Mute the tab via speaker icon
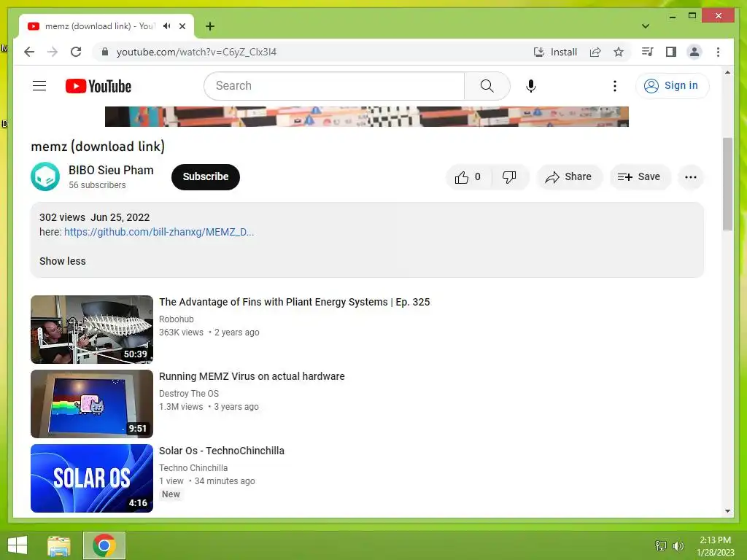Screen dimensions: 747x560 [167, 26]
